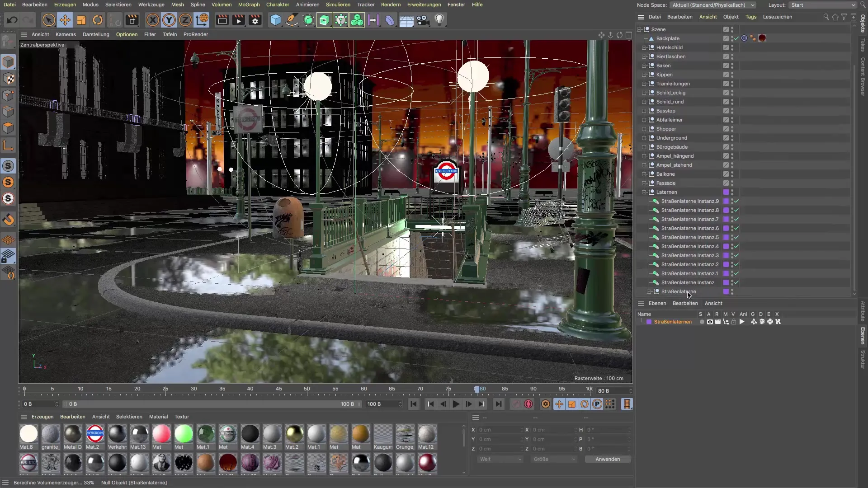
Task: Toggle autokeying button
Action: coord(528,404)
